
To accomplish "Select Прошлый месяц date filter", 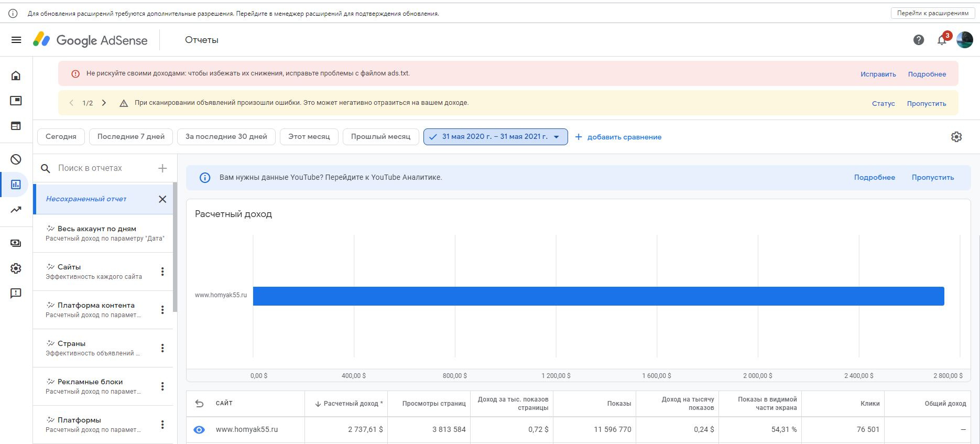I will [380, 137].
